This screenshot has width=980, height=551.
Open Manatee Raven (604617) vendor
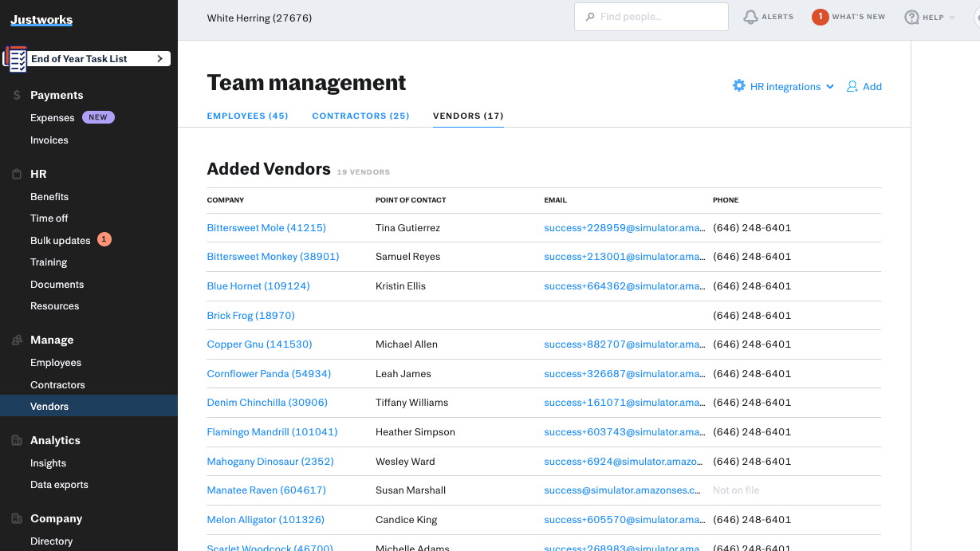[266, 490]
